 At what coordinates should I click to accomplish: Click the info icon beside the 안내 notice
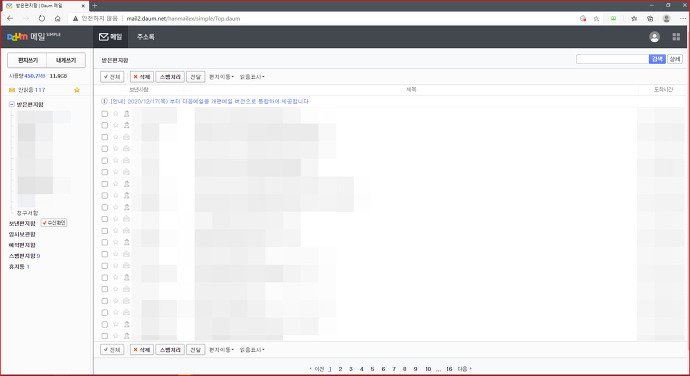(104, 101)
